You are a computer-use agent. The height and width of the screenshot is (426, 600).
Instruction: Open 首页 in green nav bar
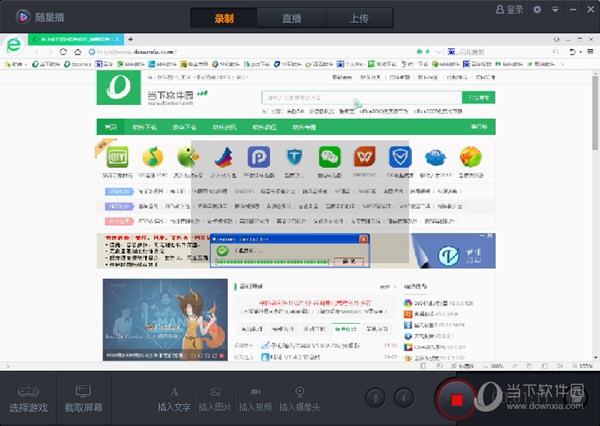(111, 127)
